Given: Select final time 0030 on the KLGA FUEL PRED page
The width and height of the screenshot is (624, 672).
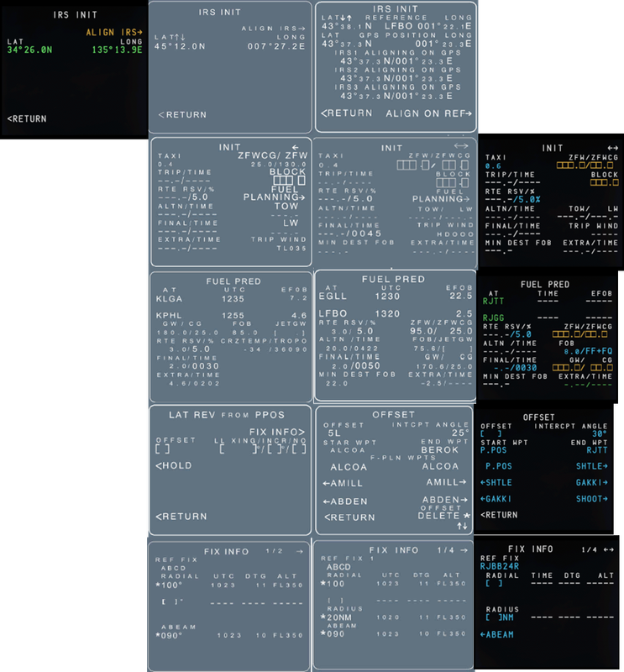Looking at the screenshot, I should 206,366.
